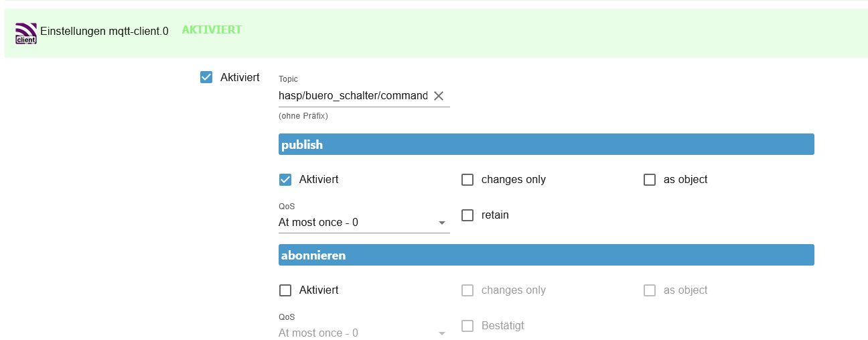Check abonnieren changes only box
868x340 pixels.
(x=467, y=290)
